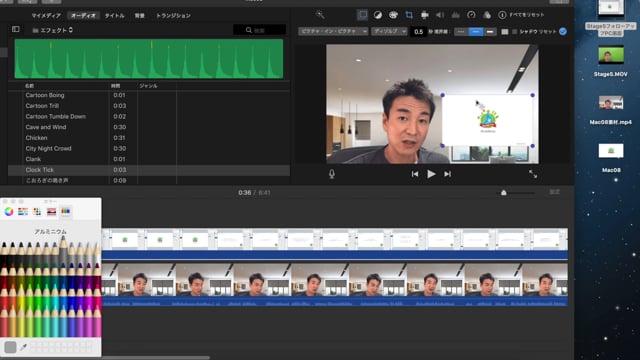640x360 pixels.
Task: Click the eyedropper in the color window
Action: (23, 347)
